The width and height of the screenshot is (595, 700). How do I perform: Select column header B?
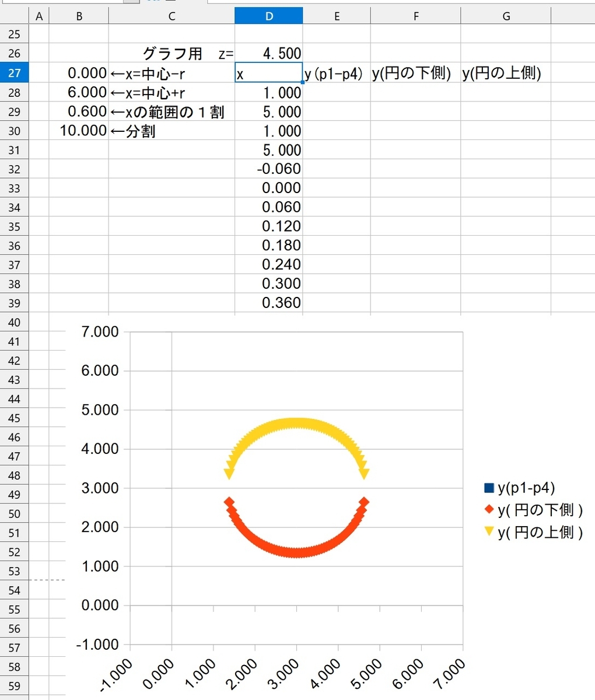[79, 16]
